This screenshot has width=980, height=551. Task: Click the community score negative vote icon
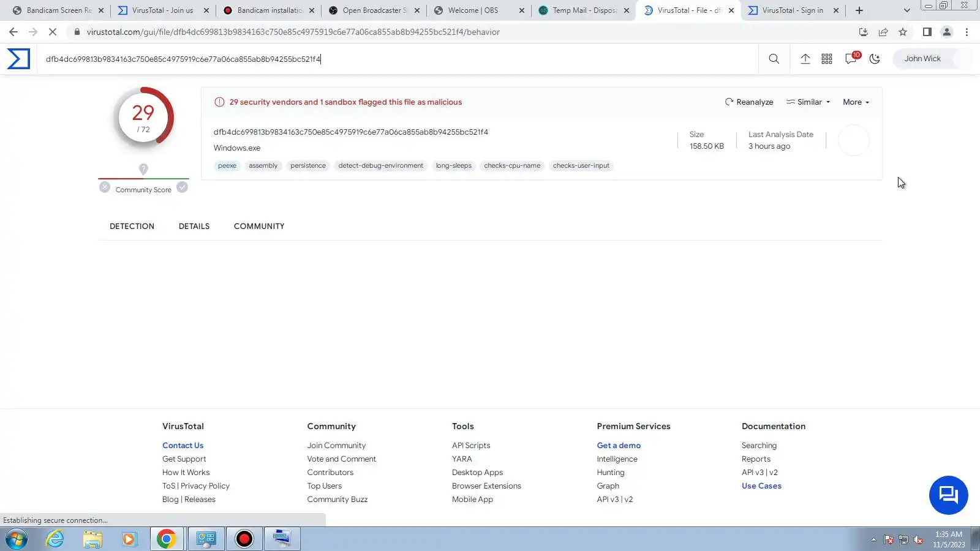pyautogui.click(x=105, y=187)
